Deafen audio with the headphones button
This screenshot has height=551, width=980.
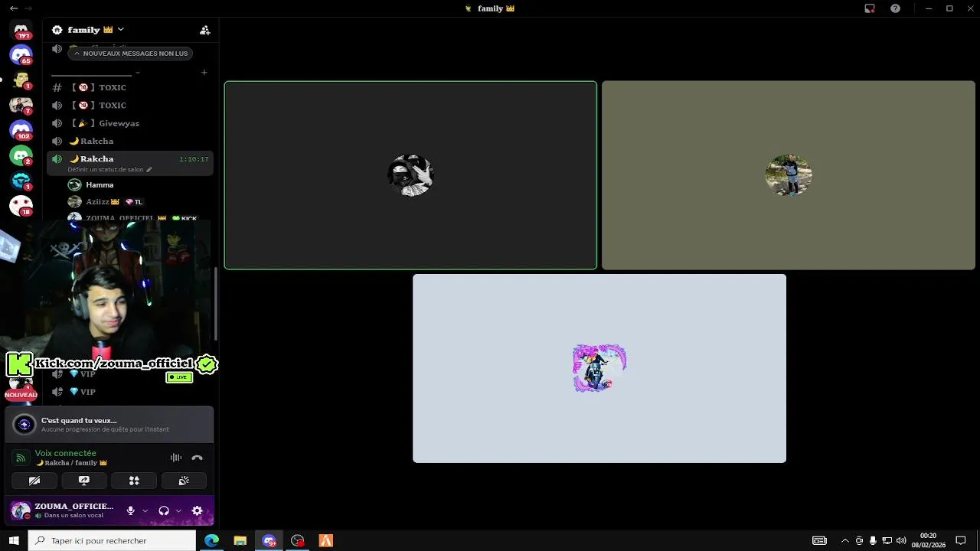point(163,510)
